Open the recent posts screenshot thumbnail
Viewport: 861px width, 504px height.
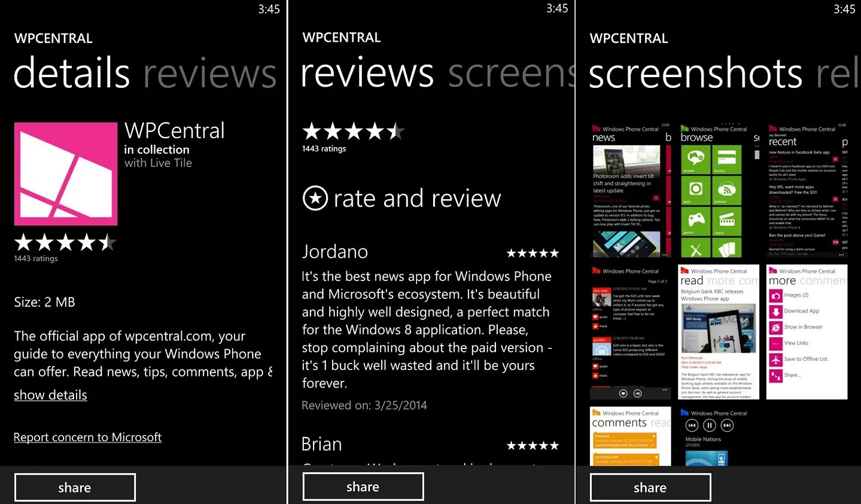click(807, 190)
